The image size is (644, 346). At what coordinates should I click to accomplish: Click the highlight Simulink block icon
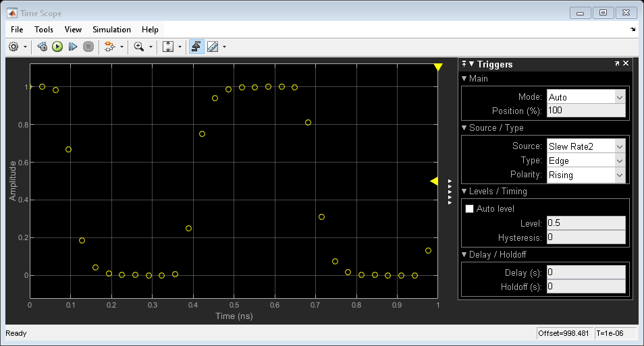[x=108, y=47]
